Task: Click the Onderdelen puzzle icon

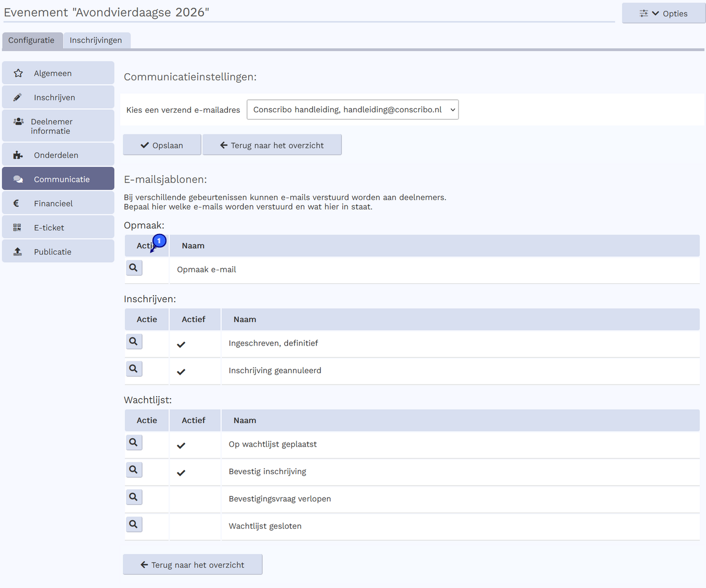Action: [17, 154]
